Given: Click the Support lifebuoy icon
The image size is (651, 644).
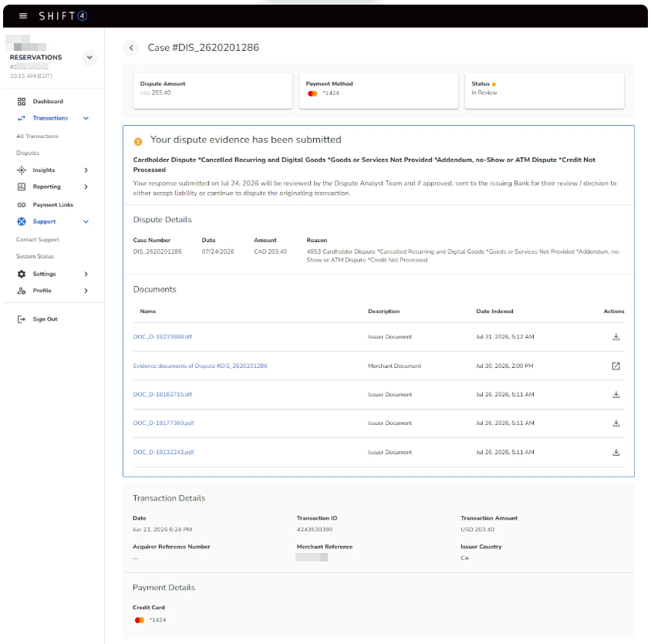Looking at the screenshot, I should tap(22, 221).
